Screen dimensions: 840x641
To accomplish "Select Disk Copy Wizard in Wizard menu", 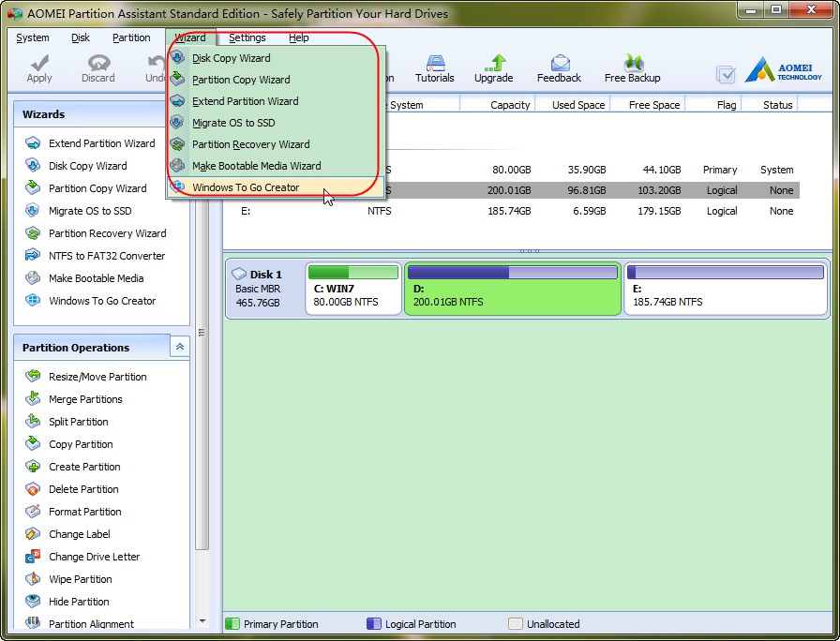I will click(x=275, y=58).
